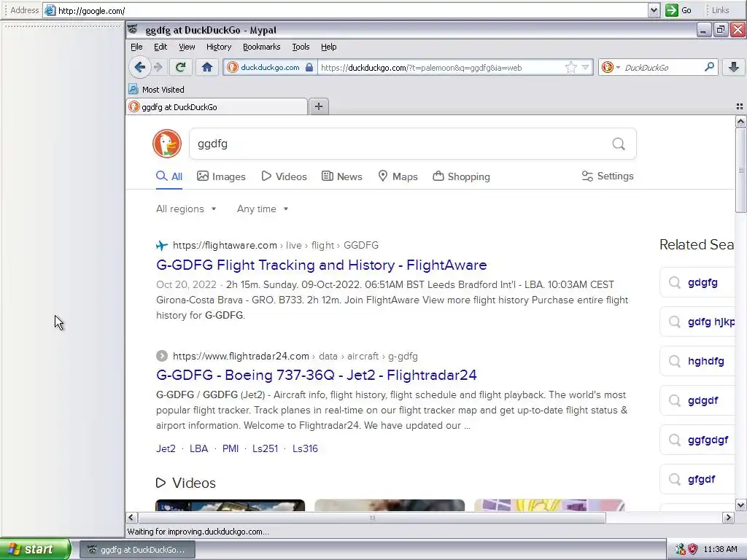Image resolution: width=747 pixels, height=560 pixels.
Task: Click the Mypal back arrow button
Action: pyautogui.click(x=139, y=67)
